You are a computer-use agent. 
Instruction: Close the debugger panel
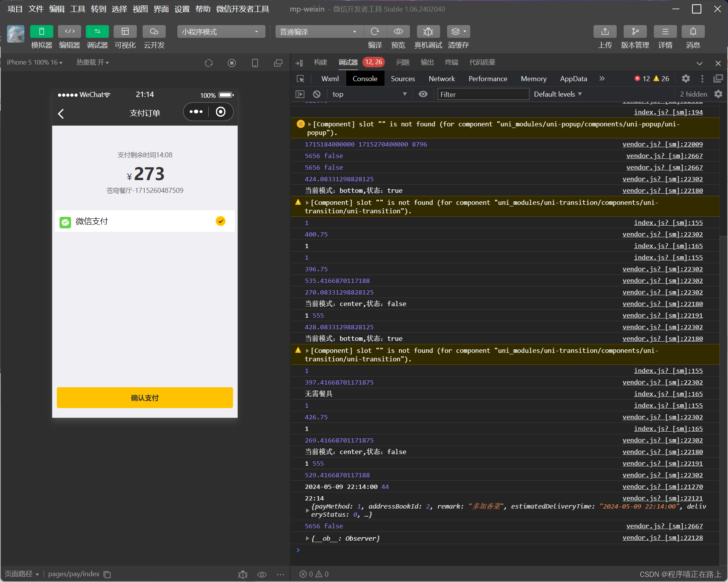(718, 63)
